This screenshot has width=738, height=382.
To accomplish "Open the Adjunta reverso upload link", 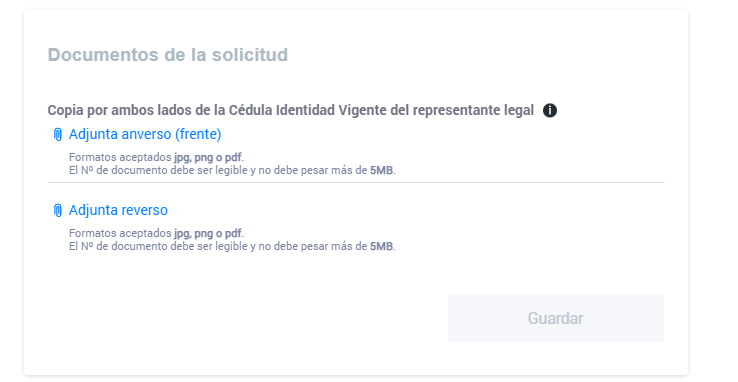I will (118, 210).
